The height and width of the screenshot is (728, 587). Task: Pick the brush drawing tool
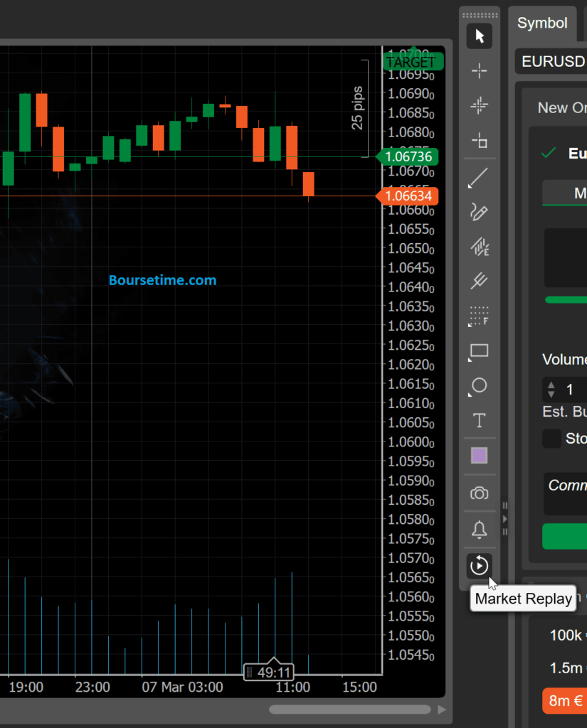coord(479,212)
